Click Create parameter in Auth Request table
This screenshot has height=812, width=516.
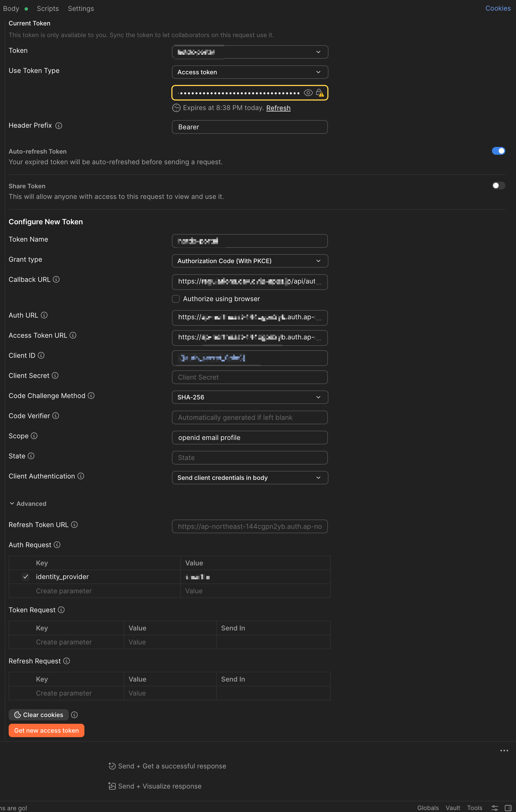[x=64, y=591]
